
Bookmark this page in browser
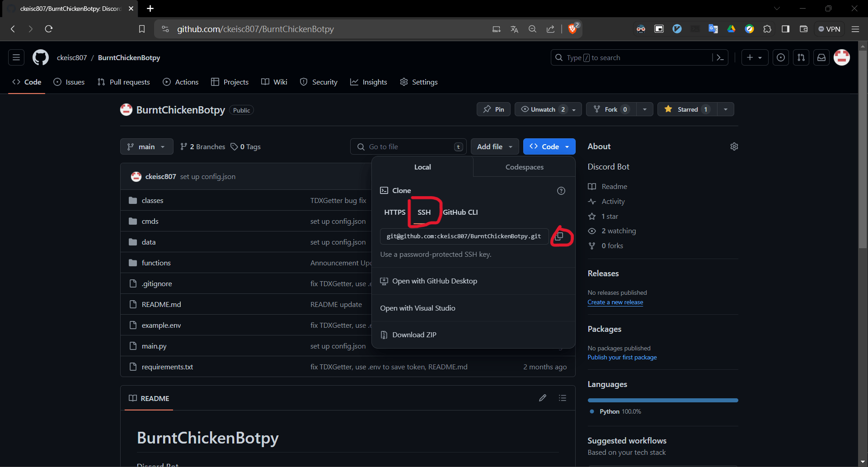point(142,29)
